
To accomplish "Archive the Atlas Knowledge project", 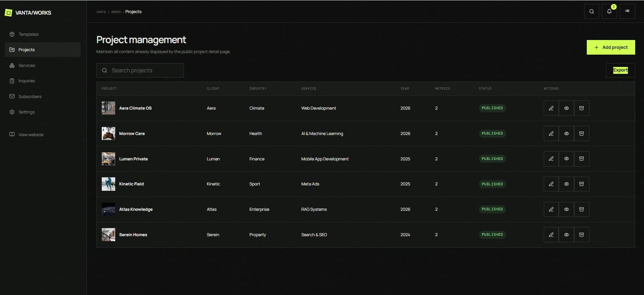I will tap(581, 209).
